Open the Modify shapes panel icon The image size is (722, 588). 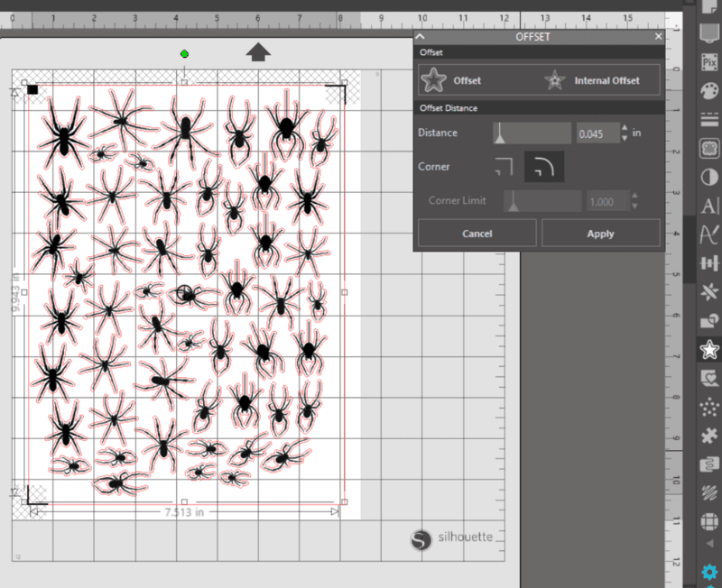(x=709, y=320)
